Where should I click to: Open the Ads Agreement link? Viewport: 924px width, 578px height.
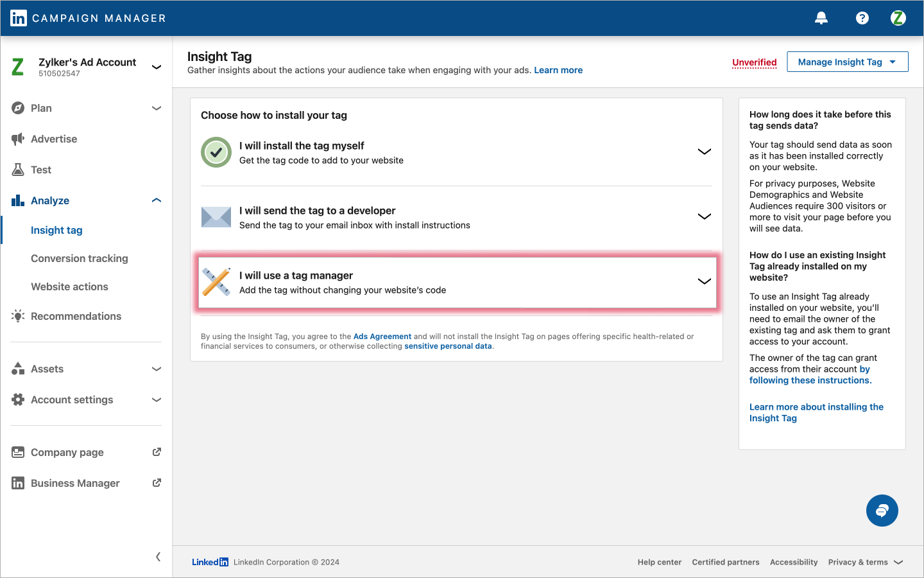[x=382, y=337]
